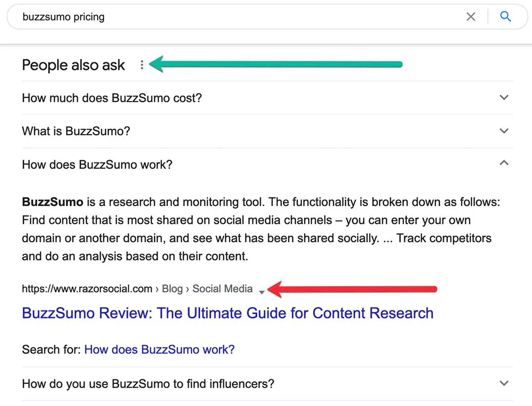Expand chevron for the find influencers question
532x406 pixels.
point(504,383)
